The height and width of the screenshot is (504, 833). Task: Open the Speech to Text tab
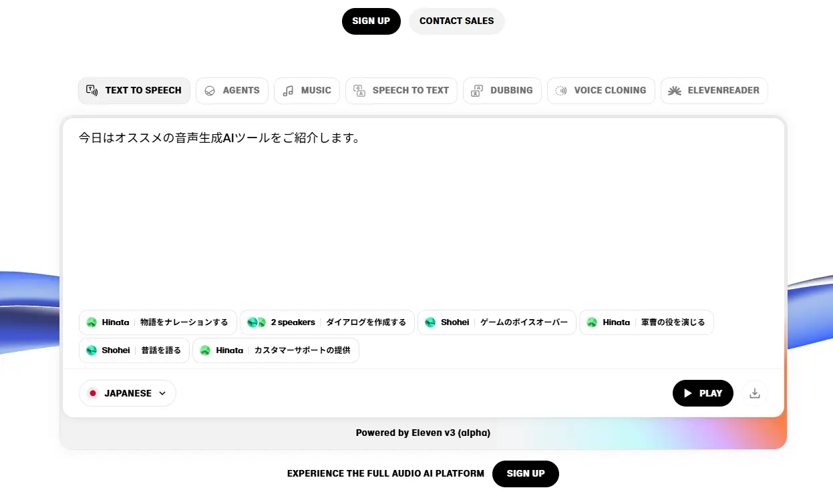(401, 91)
